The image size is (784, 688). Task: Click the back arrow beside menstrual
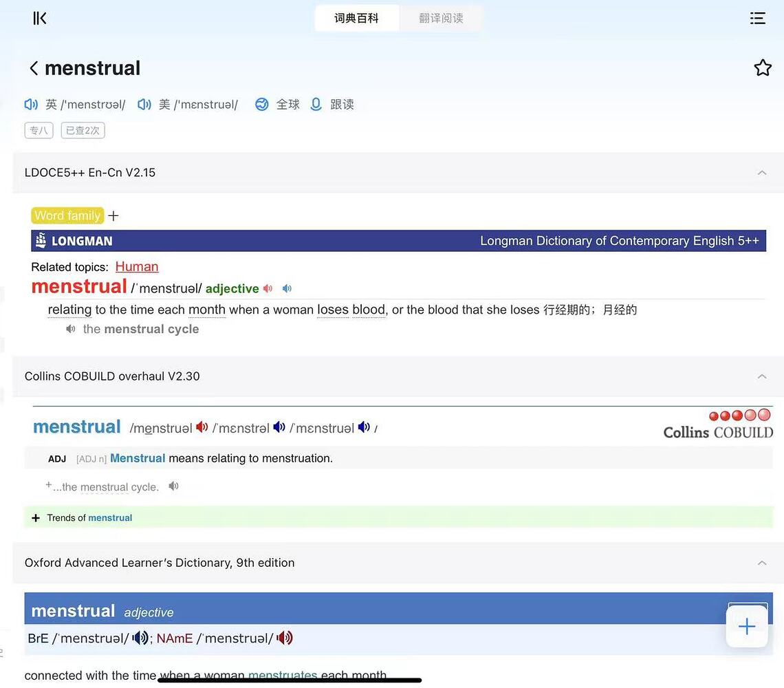click(33, 68)
